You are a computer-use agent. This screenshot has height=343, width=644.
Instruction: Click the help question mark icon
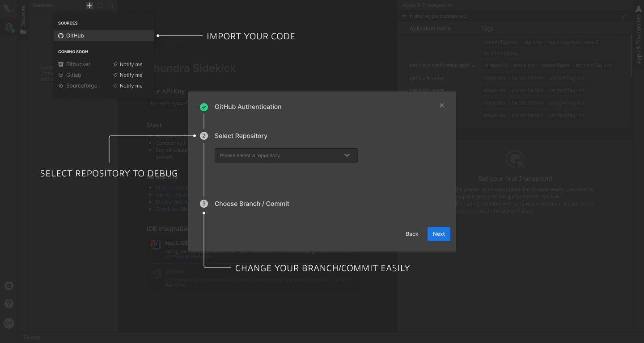pyautogui.click(x=9, y=304)
